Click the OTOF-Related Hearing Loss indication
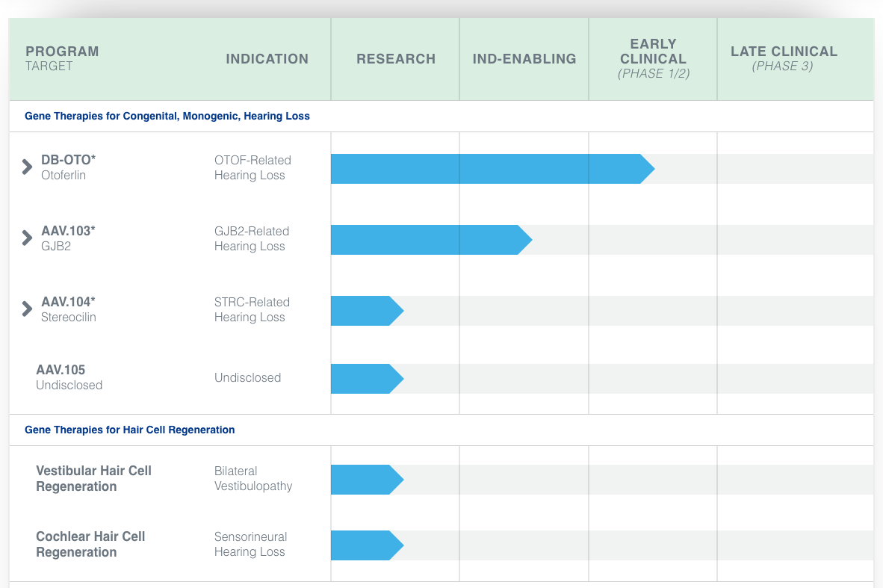The image size is (883, 588). pos(252,167)
